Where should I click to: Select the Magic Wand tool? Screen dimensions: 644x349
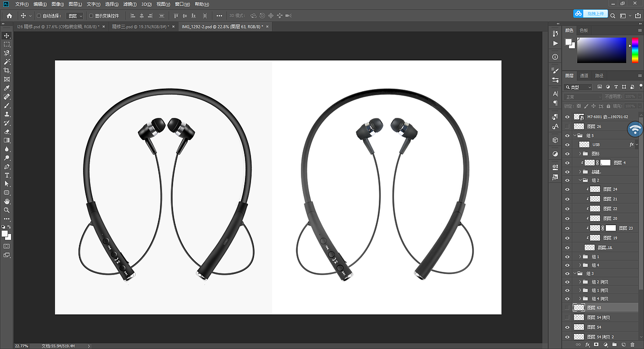[x=7, y=61]
